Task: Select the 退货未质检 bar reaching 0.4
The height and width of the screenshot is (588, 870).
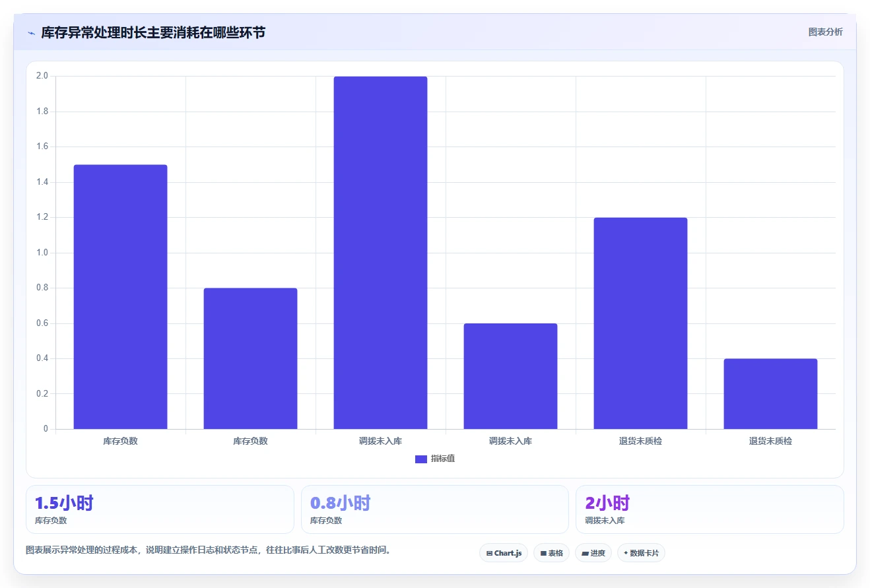Action: (770, 394)
